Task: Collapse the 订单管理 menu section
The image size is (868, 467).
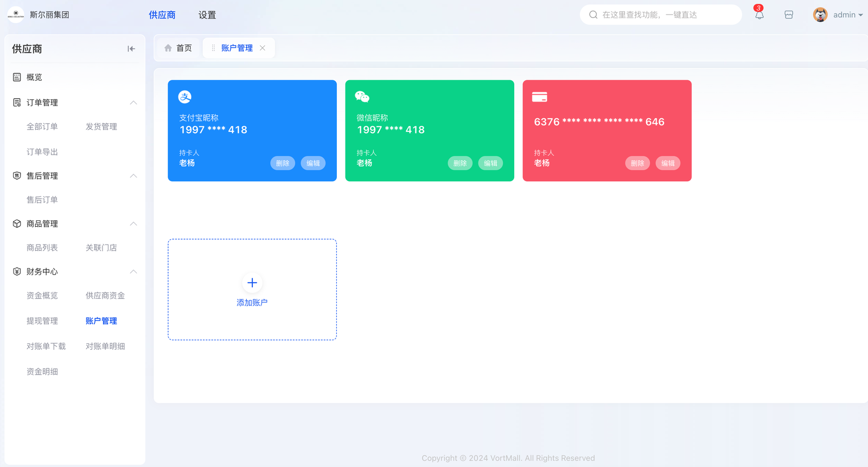Action: pyautogui.click(x=133, y=103)
